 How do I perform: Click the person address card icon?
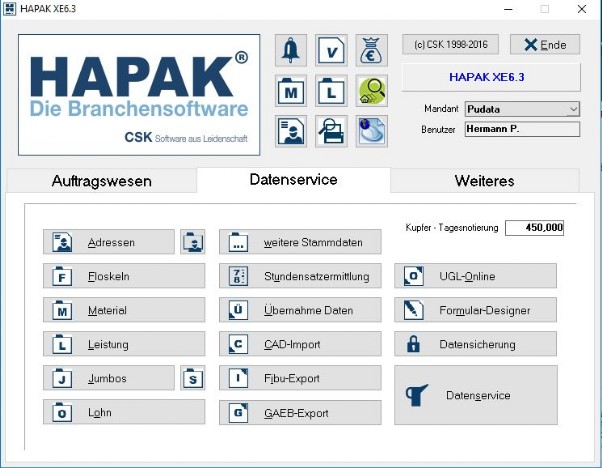291,131
